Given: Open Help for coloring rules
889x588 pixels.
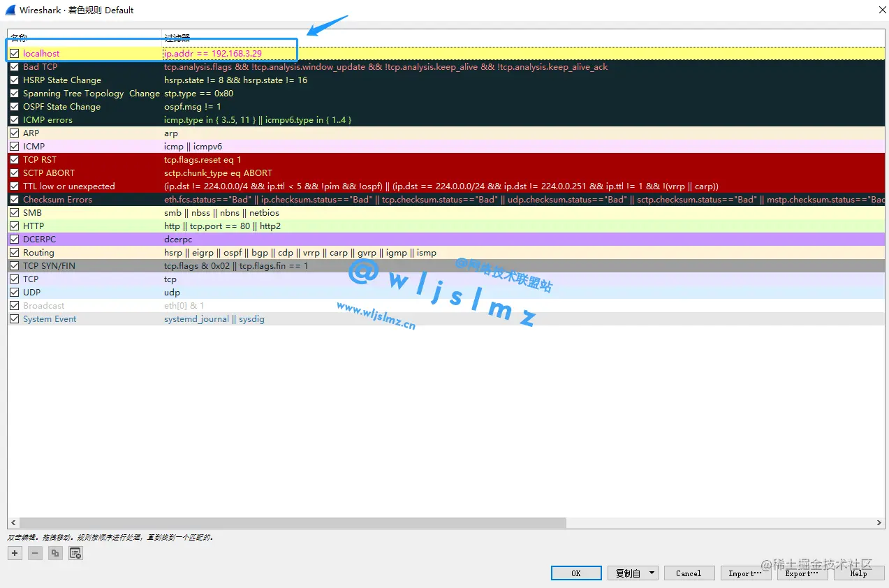Looking at the screenshot, I should pyautogui.click(x=858, y=573).
